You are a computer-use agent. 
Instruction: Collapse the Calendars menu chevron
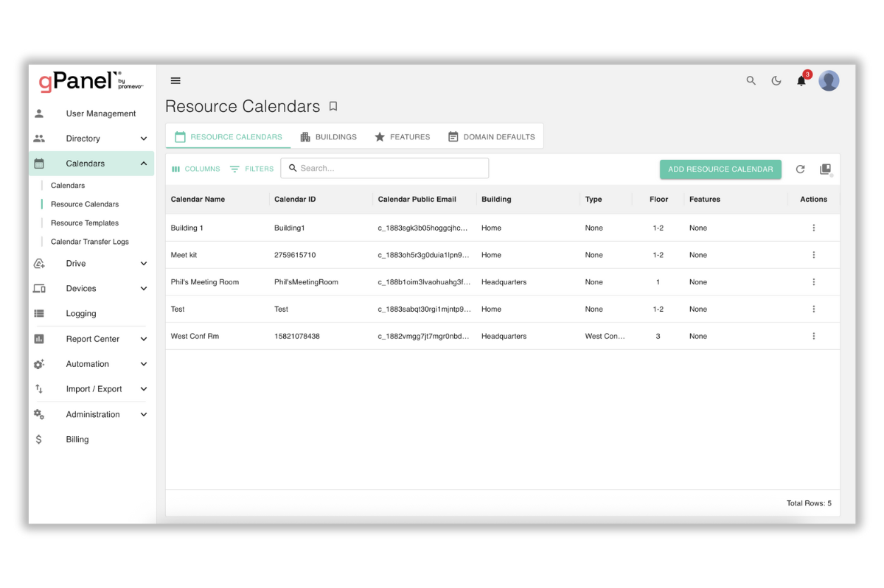click(x=144, y=164)
